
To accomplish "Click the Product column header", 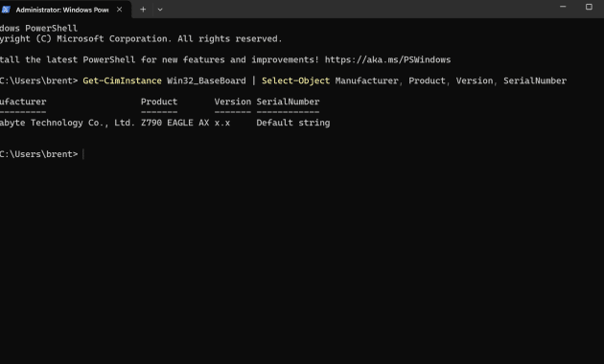I will [x=159, y=102].
